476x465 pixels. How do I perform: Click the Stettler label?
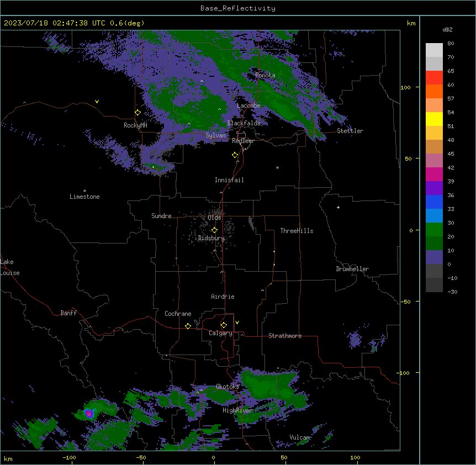coord(350,131)
